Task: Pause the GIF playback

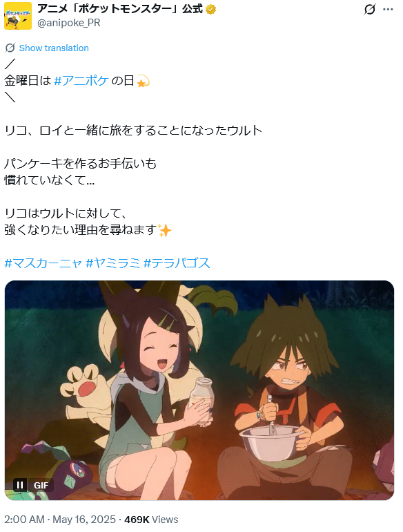Action: (x=20, y=485)
